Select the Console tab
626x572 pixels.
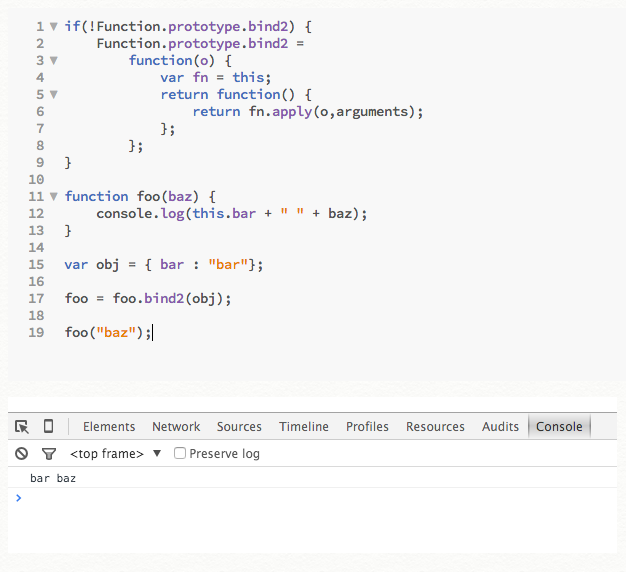[559, 427]
